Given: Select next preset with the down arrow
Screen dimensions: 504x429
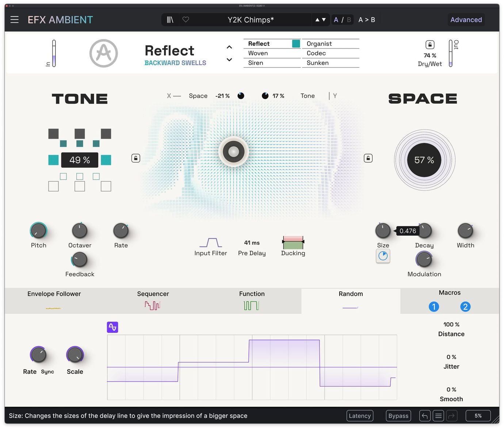Looking at the screenshot, I should tap(324, 20).
